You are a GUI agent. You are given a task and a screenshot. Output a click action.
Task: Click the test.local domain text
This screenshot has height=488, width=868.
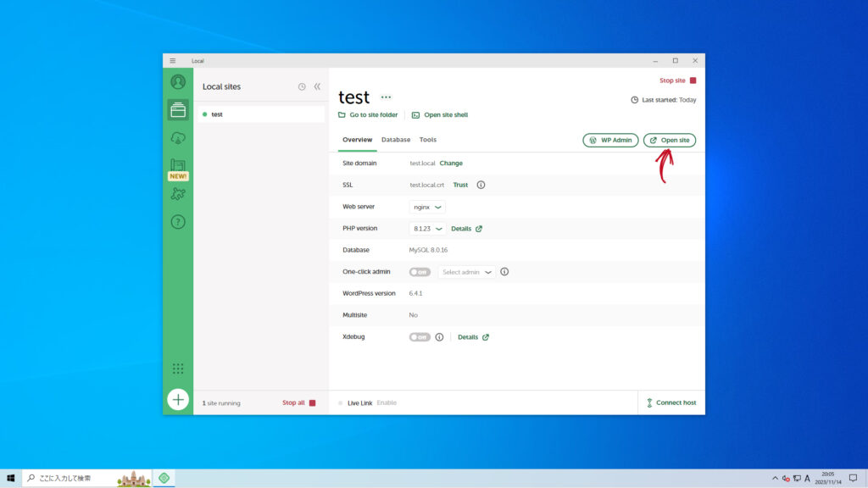click(422, 164)
